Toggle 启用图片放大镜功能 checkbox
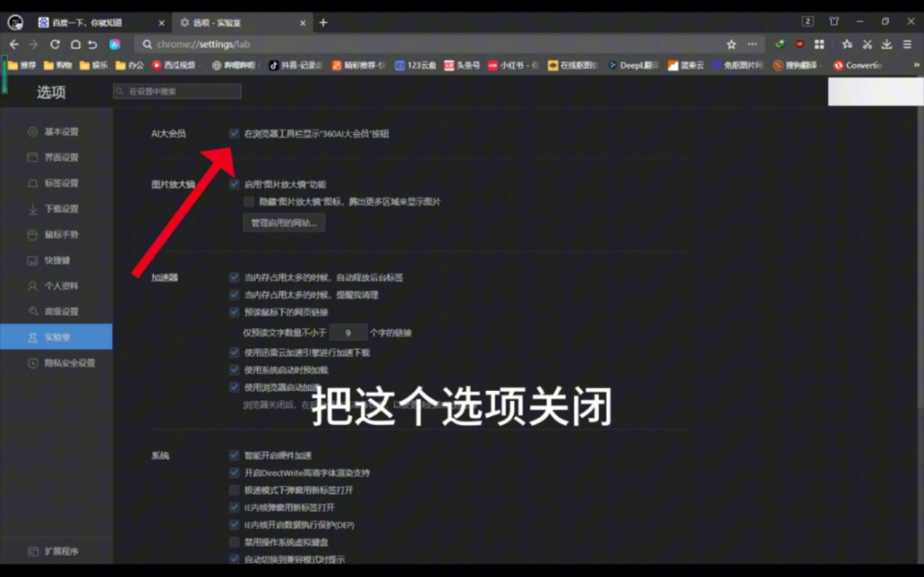The height and width of the screenshot is (577, 924). click(x=234, y=184)
